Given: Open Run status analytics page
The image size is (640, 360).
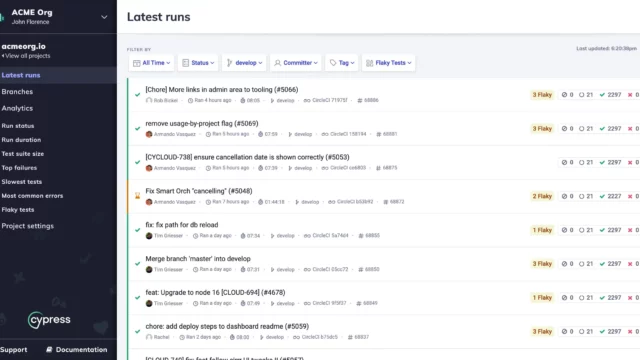Looking at the screenshot, I should click(18, 126).
